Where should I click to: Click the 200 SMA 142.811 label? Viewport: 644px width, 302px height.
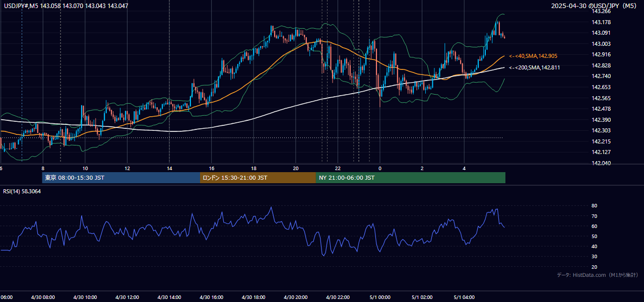coord(534,67)
